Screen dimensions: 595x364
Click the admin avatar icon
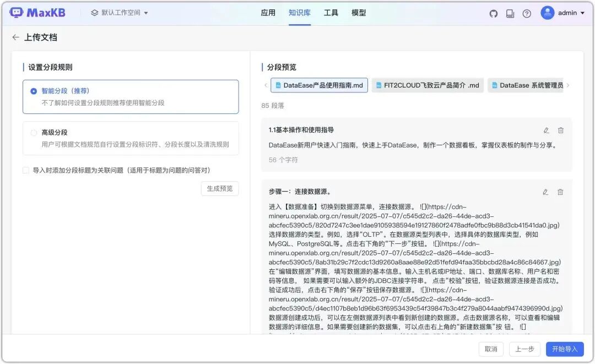pos(547,13)
